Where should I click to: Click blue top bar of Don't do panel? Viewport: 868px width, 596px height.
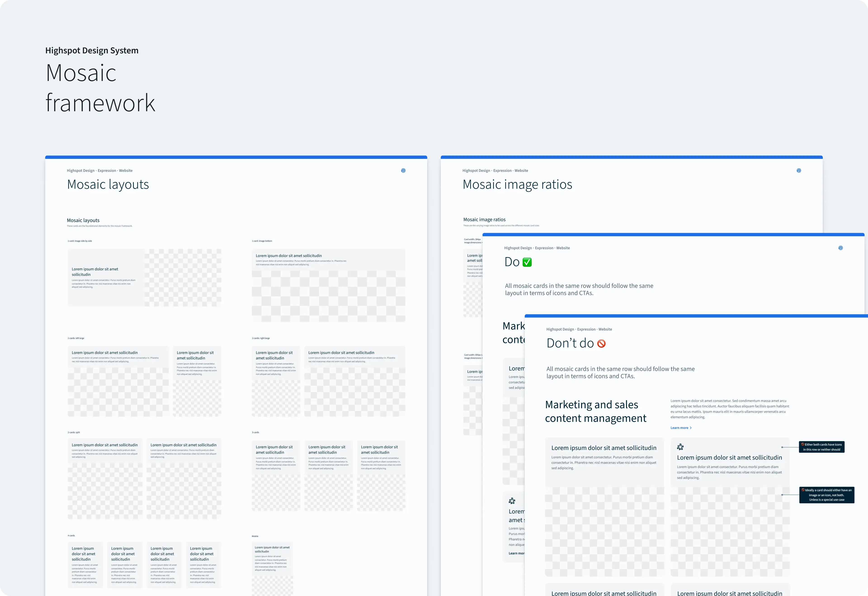pyautogui.click(x=695, y=316)
